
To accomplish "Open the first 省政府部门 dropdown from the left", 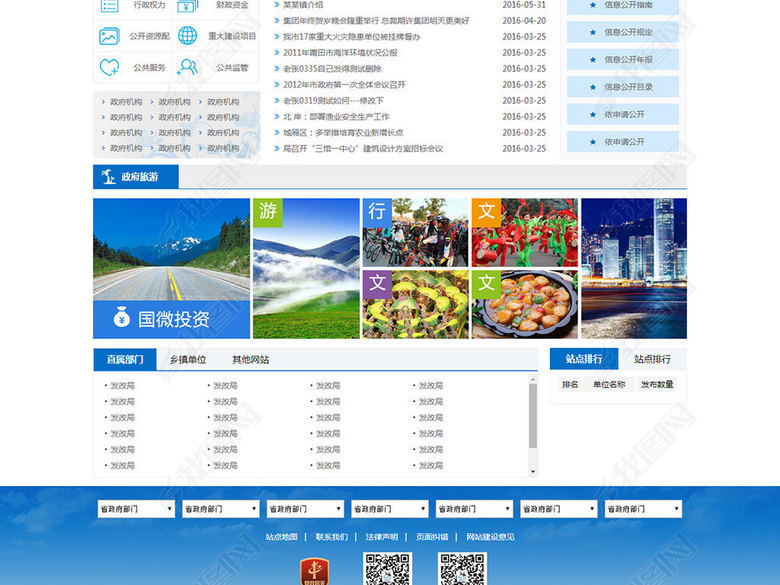I will (136, 509).
